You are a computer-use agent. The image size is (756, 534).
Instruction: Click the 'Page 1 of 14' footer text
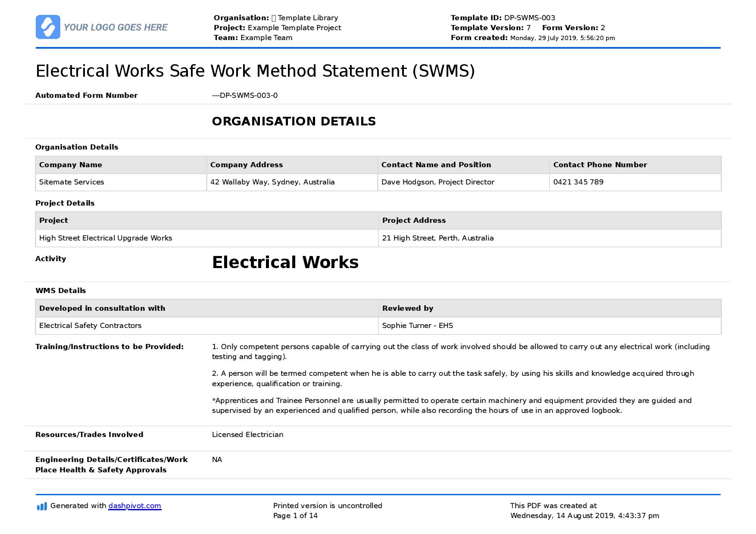coord(295,516)
